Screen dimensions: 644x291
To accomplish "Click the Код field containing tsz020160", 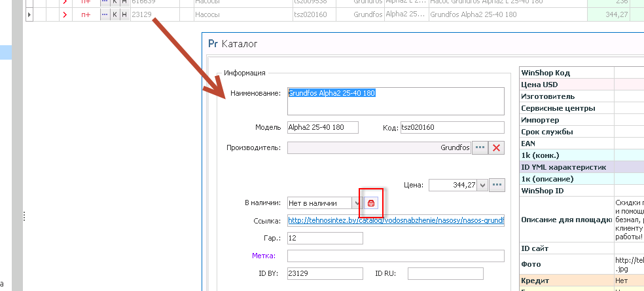I will pyautogui.click(x=452, y=127).
